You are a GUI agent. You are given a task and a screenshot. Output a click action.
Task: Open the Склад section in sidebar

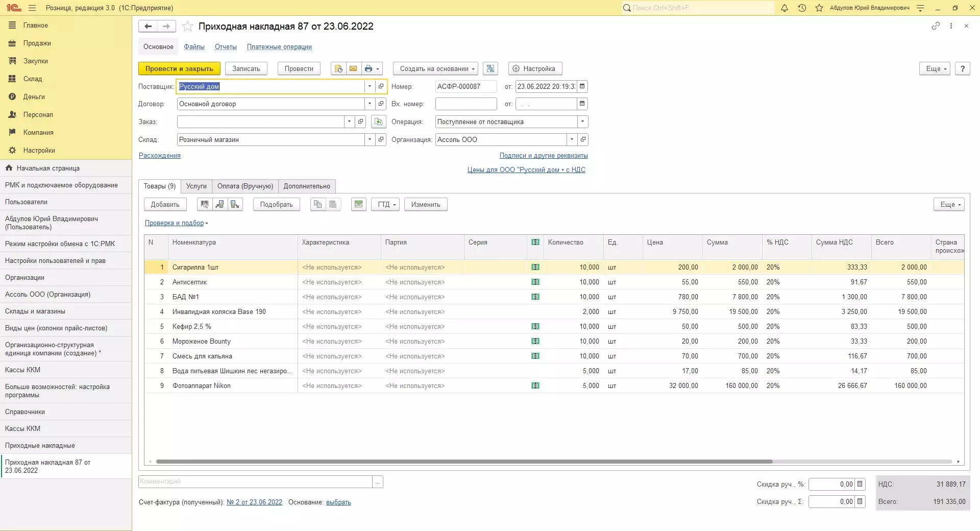point(33,79)
